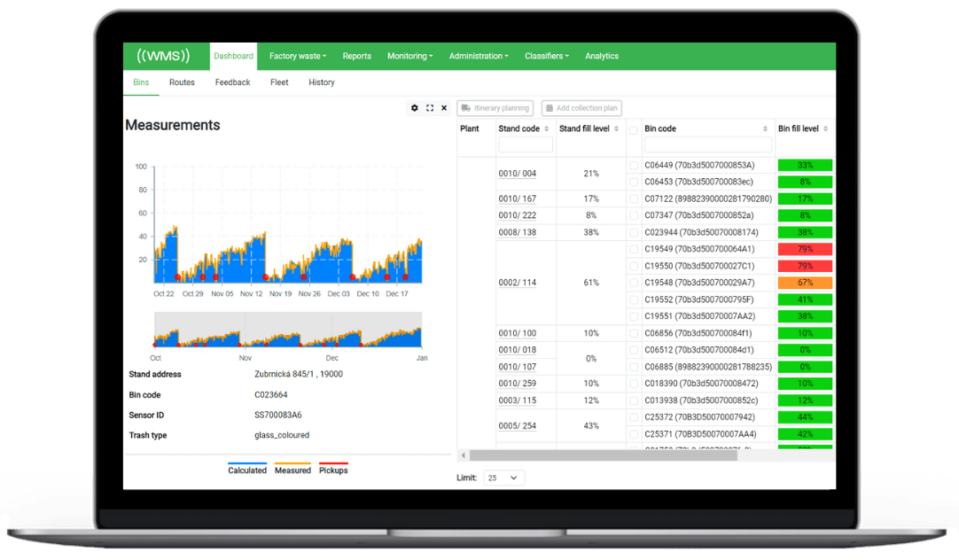Click the green 33% fill level bar
Viewport: 959px width, 560px height.
(805, 166)
